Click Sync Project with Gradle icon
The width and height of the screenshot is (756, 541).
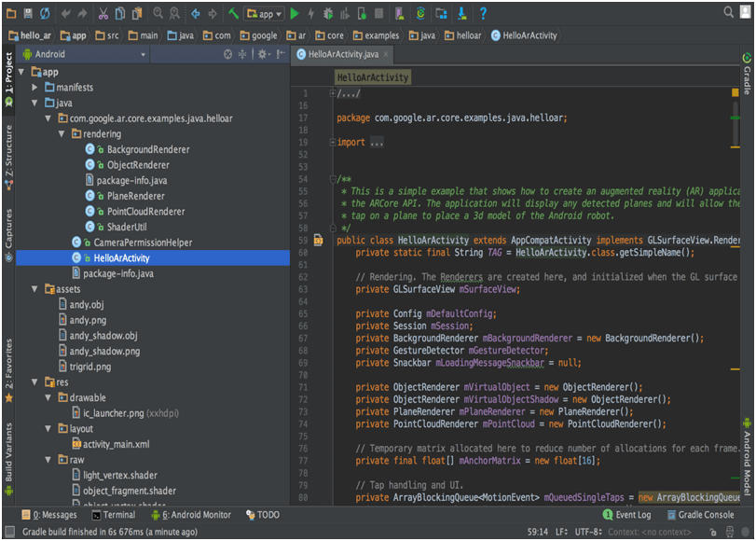click(420, 13)
